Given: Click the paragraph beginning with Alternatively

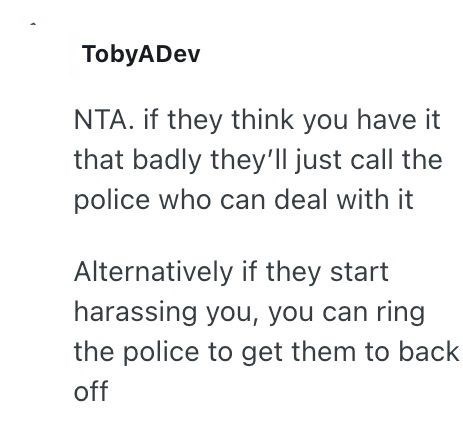Looking at the screenshot, I should [x=266, y=332].
